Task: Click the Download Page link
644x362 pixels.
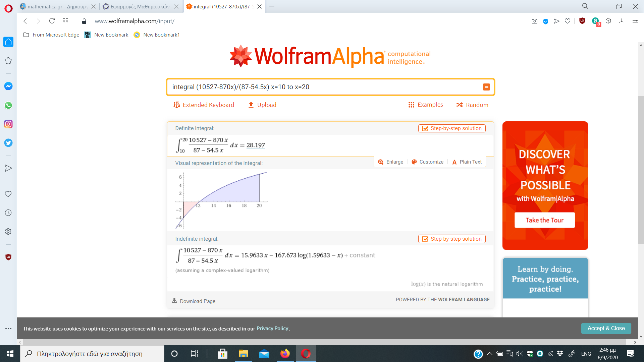Action: [x=194, y=301]
